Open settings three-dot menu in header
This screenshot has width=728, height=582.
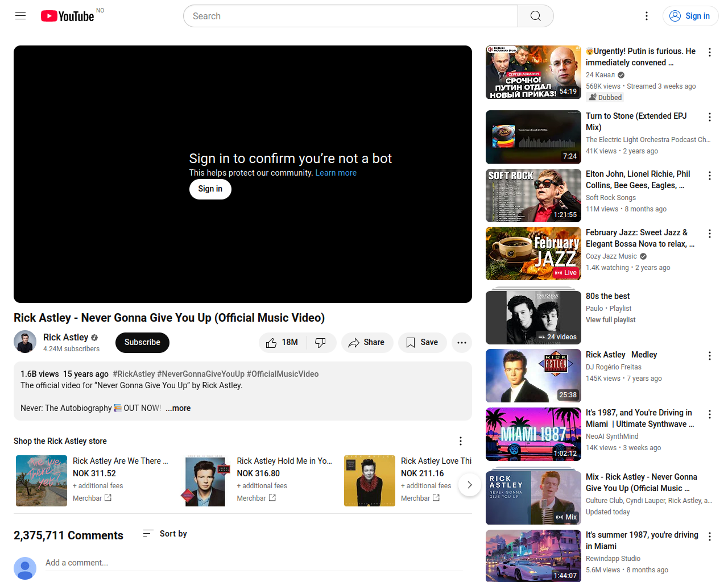[x=647, y=16]
